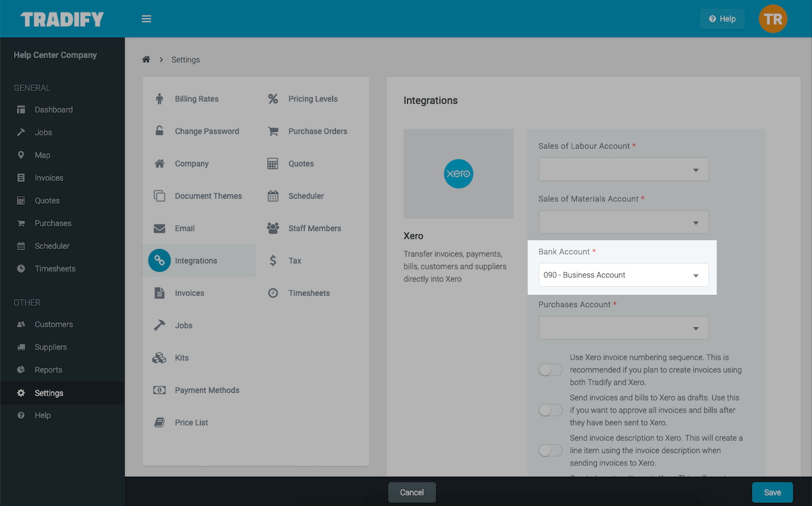Viewport: 812px width, 506px height.
Task: Click the Xero logo tile
Action: tap(459, 174)
